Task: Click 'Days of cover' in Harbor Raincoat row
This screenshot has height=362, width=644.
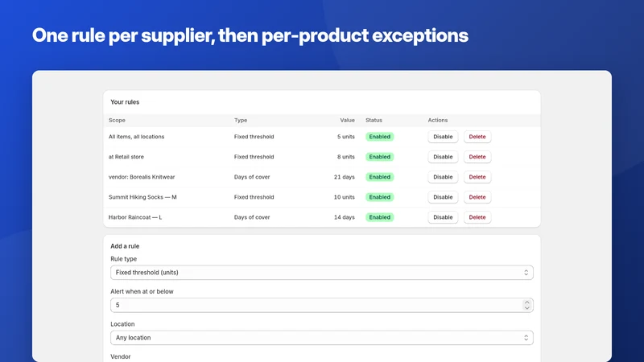Action: pyautogui.click(x=252, y=217)
